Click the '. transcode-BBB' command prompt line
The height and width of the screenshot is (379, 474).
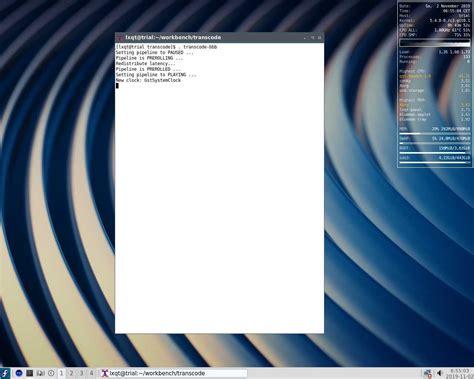(x=166, y=47)
